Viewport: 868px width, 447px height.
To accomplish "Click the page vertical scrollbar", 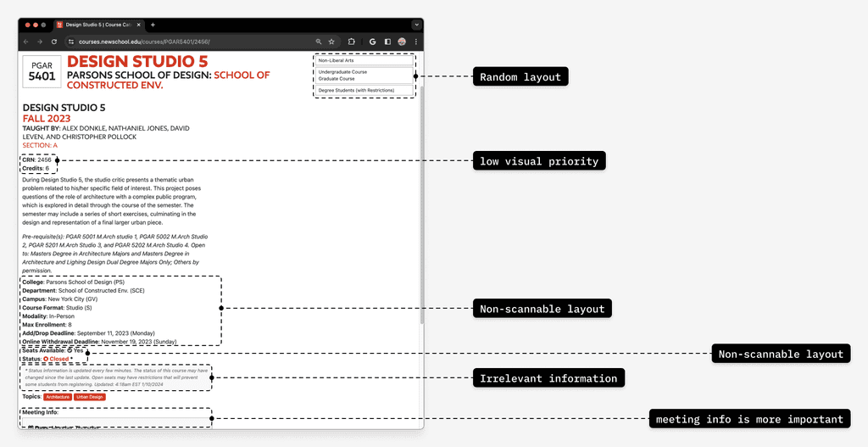I will [421, 205].
